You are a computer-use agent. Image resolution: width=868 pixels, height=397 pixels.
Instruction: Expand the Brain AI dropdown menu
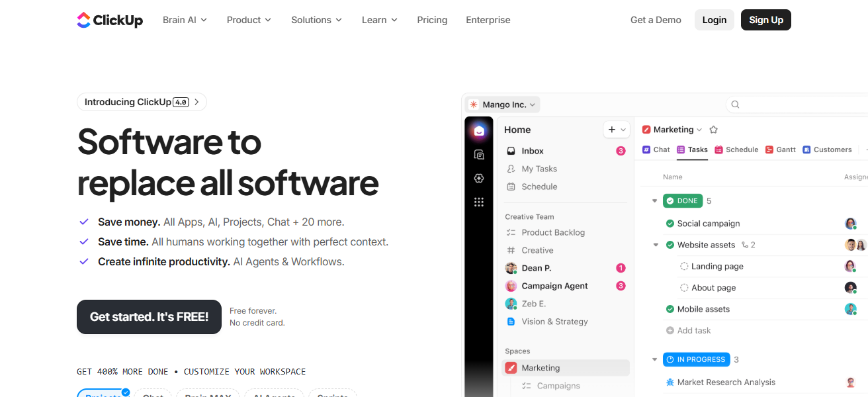(185, 20)
